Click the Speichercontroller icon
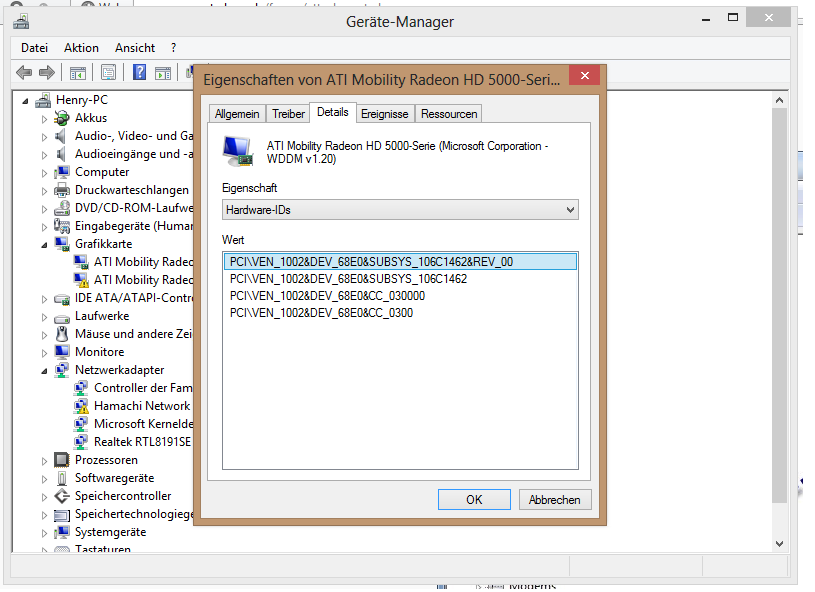The width and height of the screenshot is (815, 592). [x=62, y=496]
